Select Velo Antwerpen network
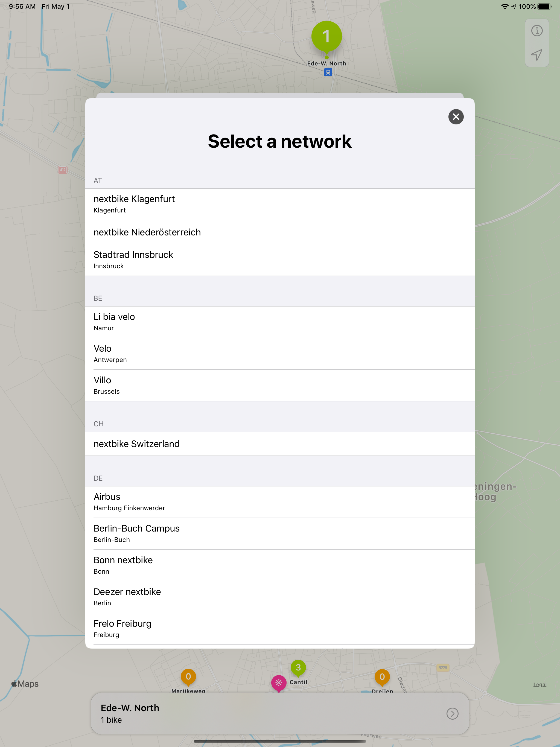Image resolution: width=560 pixels, height=747 pixels. point(280,354)
